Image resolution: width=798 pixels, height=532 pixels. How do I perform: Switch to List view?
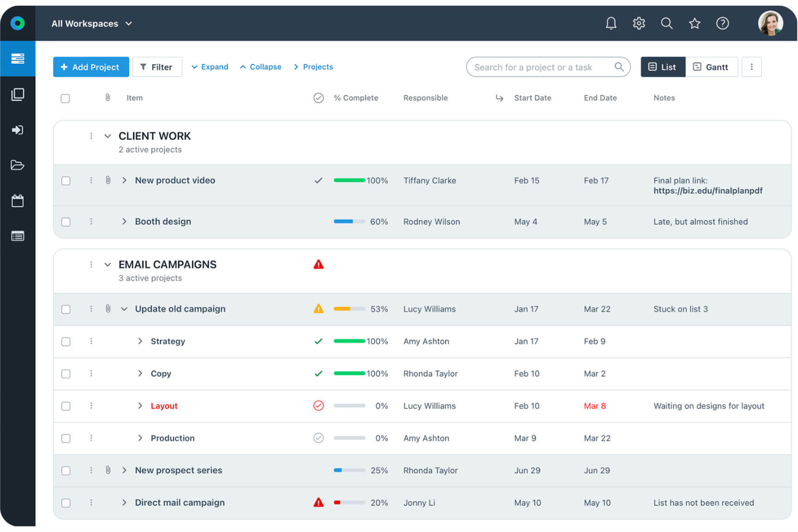tap(663, 67)
